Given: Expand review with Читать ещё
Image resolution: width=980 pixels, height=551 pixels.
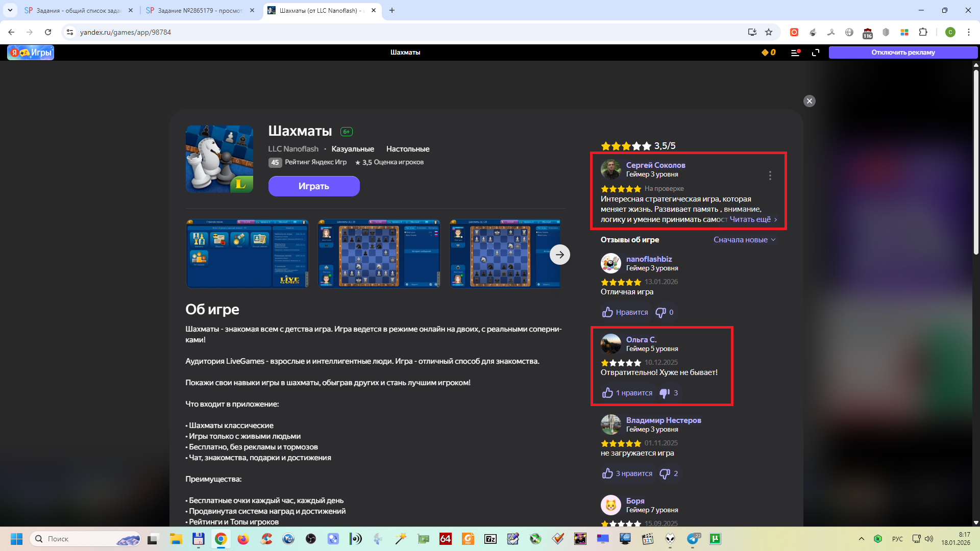Looking at the screenshot, I should pos(753,219).
